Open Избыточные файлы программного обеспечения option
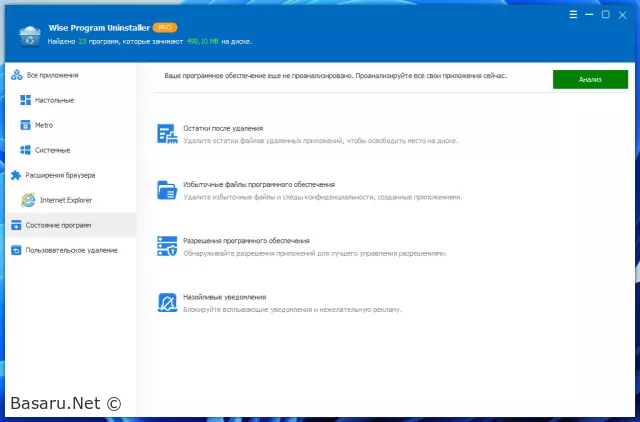The width and height of the screenshot is (640, 422). 259,184
